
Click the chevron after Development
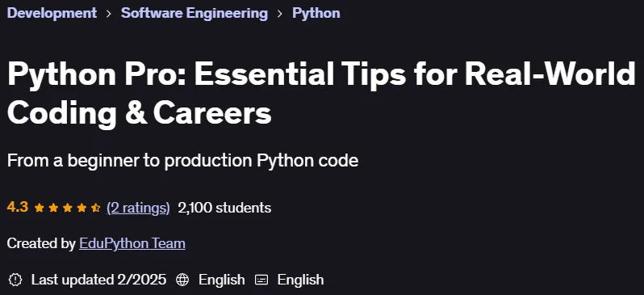109,14
